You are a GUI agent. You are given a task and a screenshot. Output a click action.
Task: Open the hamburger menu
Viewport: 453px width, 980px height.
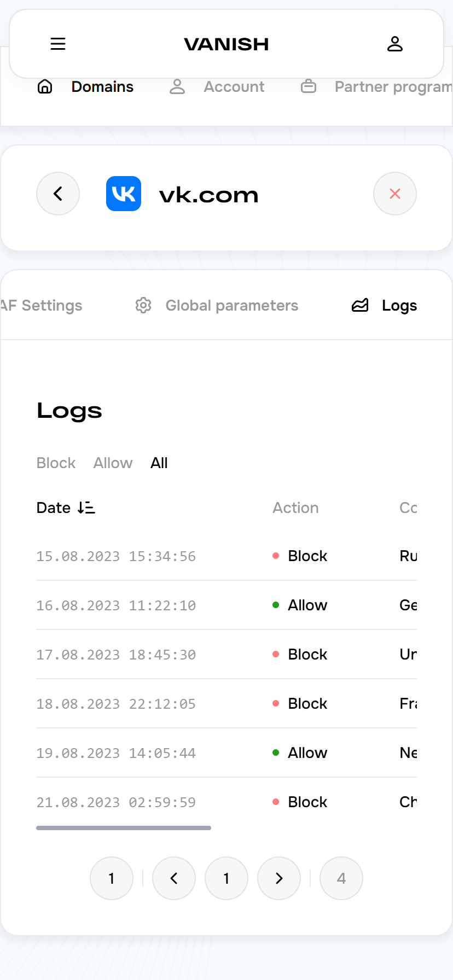58,44
